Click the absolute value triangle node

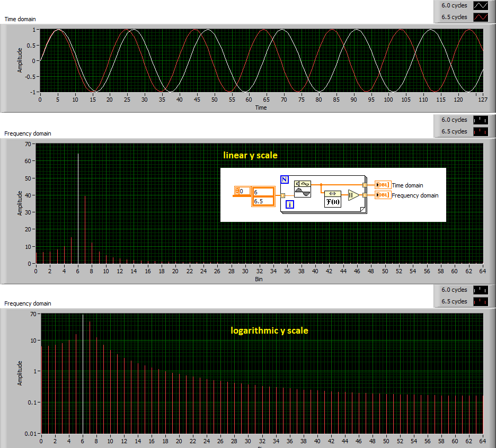click(352, 195)
